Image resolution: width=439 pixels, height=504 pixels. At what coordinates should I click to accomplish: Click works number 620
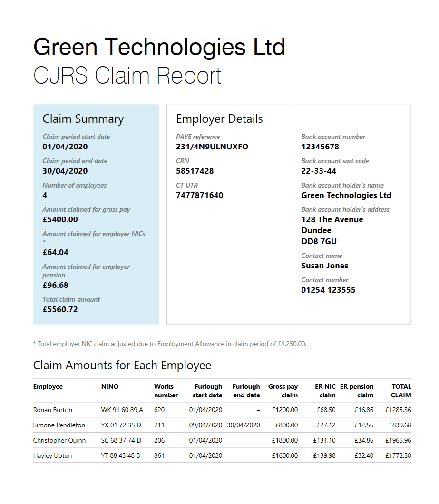[159, 410]
